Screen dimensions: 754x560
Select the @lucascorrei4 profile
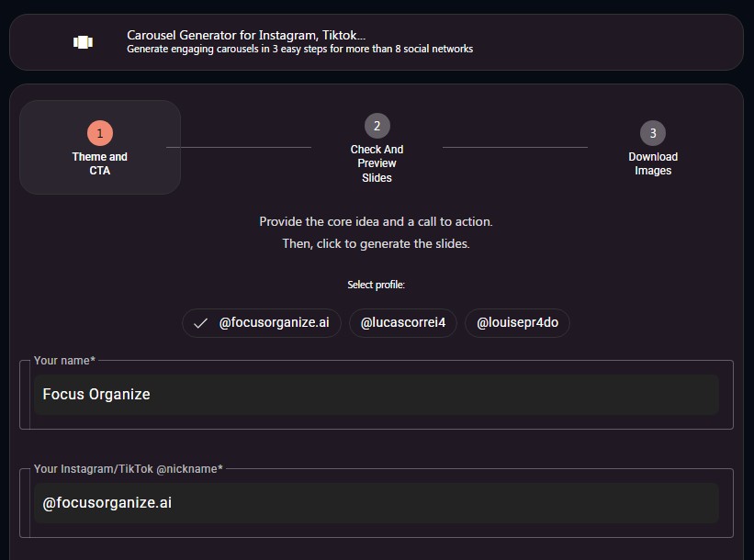pyautogui.click(x=402, y=323)
